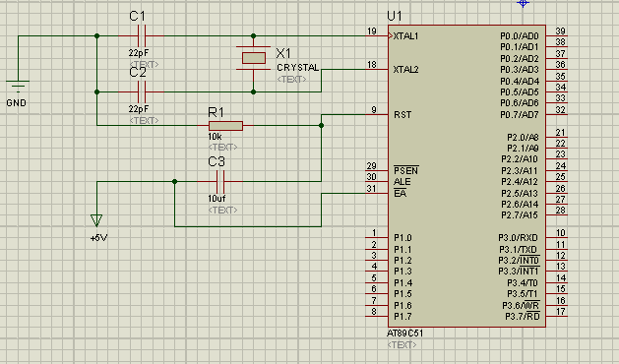Select the AT89C51 chip name text

405,334
